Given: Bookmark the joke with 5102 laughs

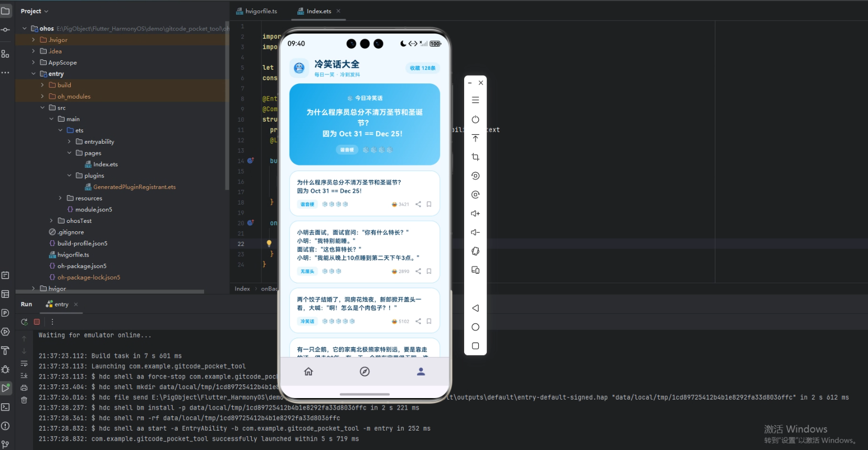Looking at the screenshot, I should [x=429, y=322].
